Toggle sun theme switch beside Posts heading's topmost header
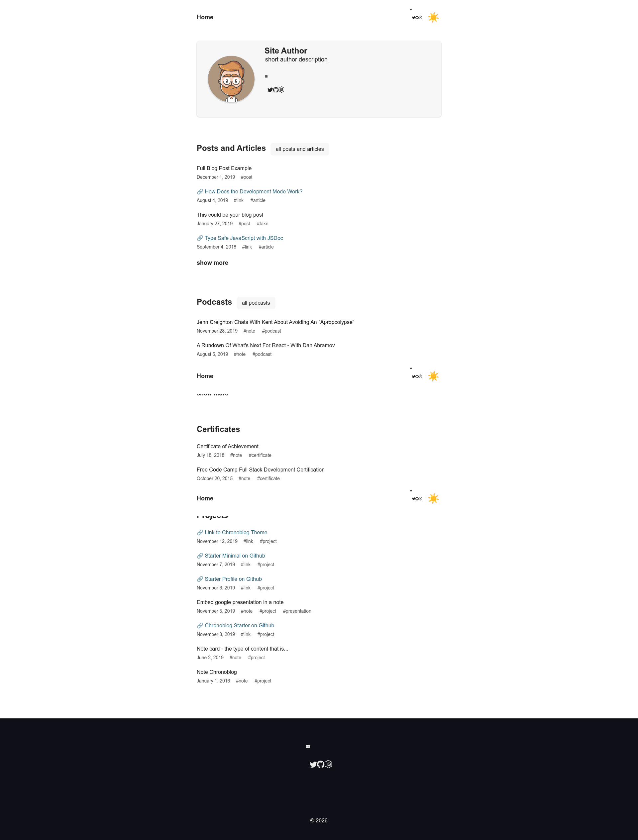The height and width of the screenshot is (840, 638). (x=433, y=18)
